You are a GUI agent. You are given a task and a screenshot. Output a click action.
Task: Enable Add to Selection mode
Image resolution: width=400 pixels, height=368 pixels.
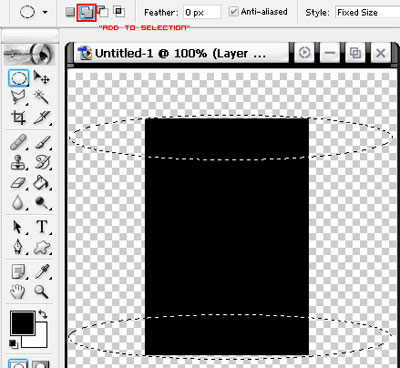(x=86, y=13)
